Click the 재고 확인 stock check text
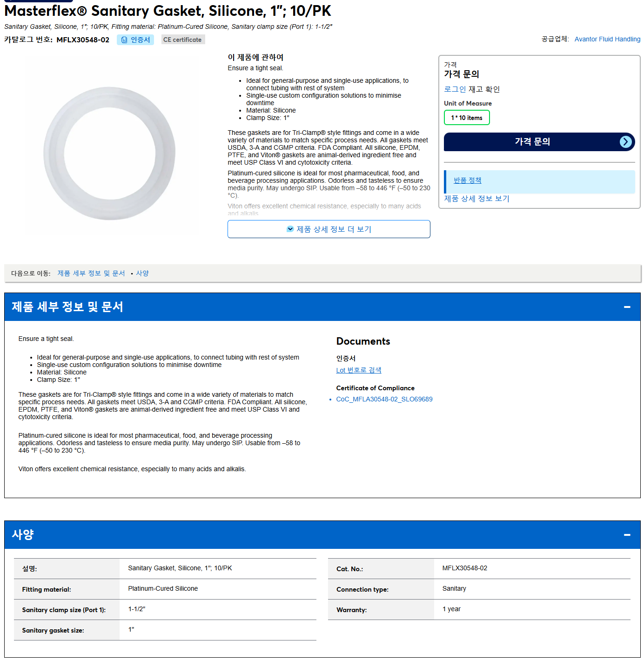 pos(484,89)
